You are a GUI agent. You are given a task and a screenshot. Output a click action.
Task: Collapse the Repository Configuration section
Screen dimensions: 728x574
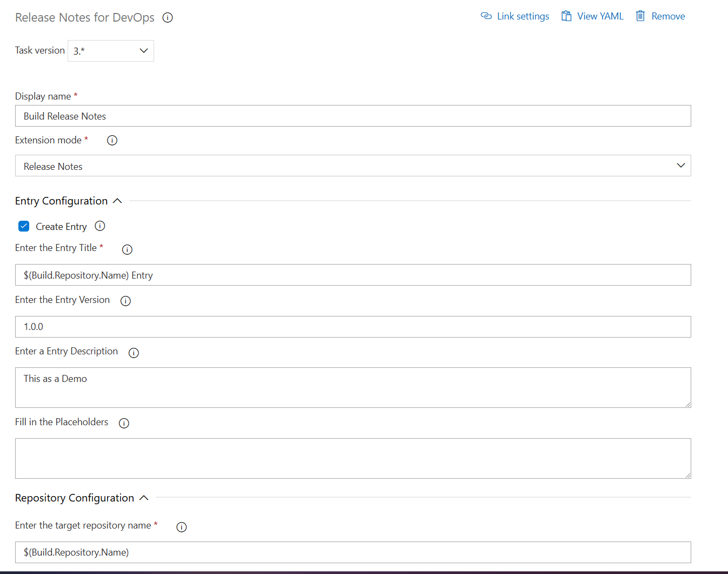coord(143,498)
